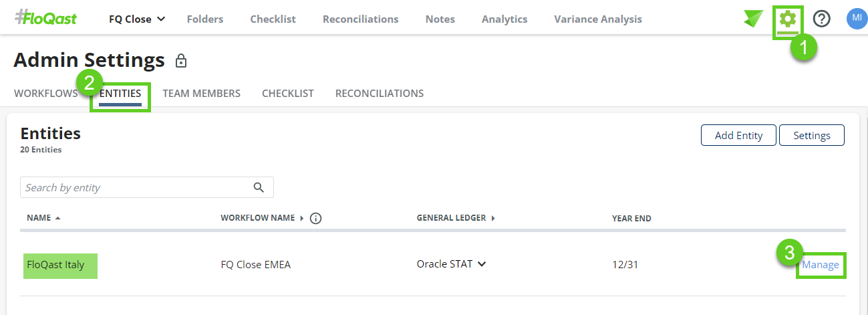Click the search magnifier icon
868x315 pixels.
[x=259, y=187]
